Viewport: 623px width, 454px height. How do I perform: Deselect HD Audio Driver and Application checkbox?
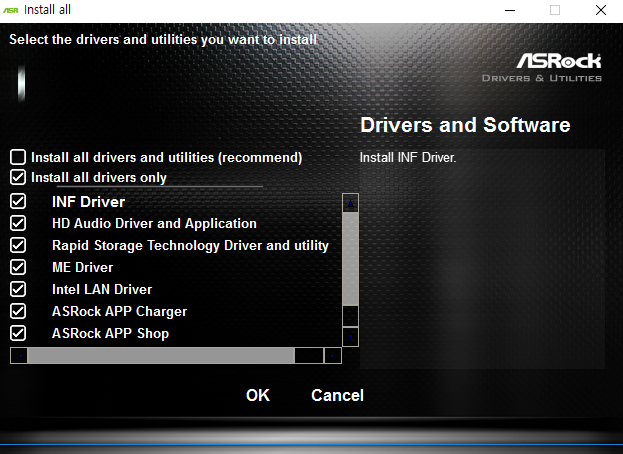[x=18, y=223]
